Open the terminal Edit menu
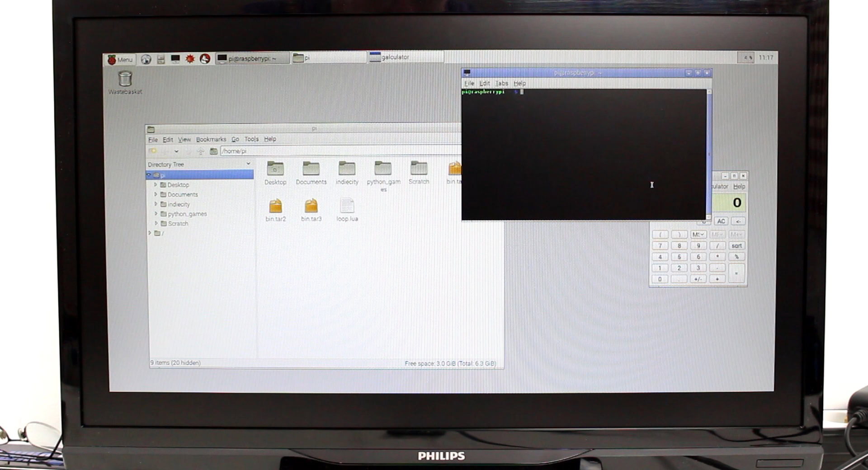This screenshot has width=868, height=470. pyautogui.click(x=484, y=84)
